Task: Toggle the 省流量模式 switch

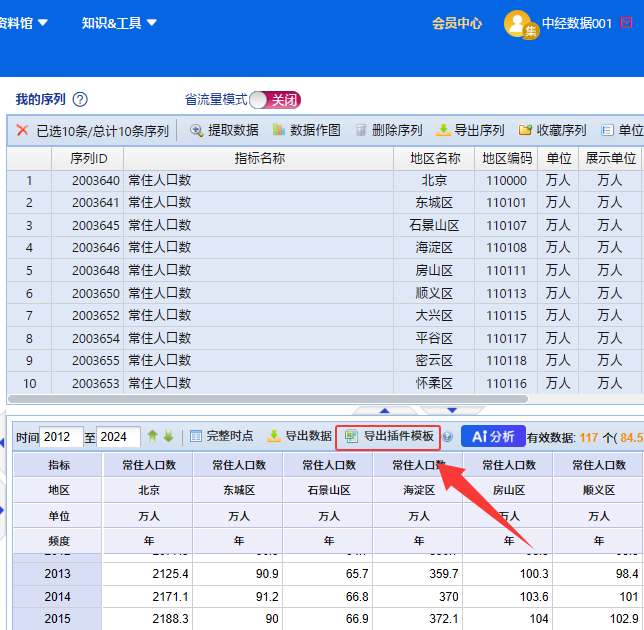Action: [274, 99]
